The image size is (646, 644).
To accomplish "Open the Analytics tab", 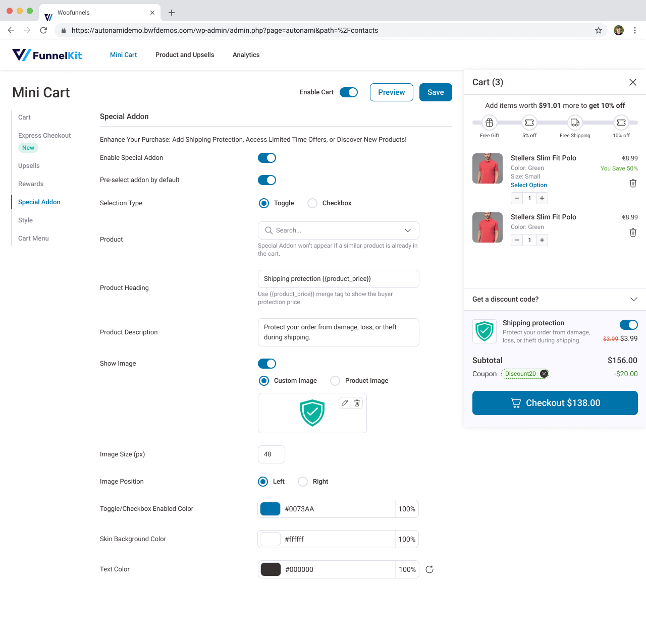I will click(x=246, y=55).
